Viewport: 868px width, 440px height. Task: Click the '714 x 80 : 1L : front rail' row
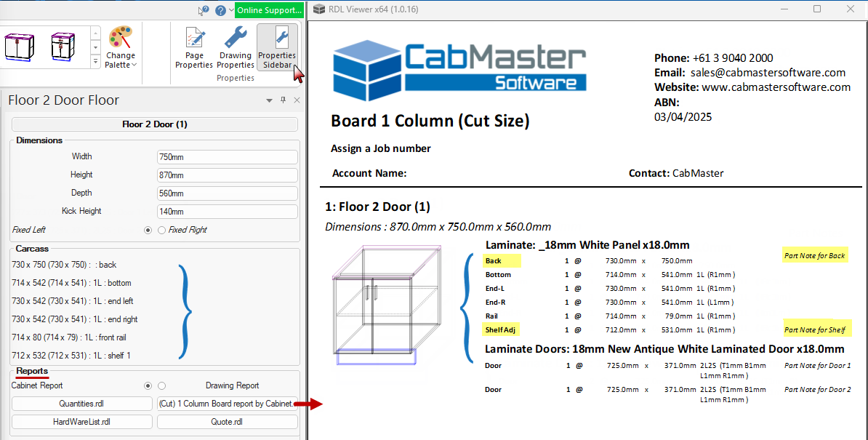coord(69,337)
